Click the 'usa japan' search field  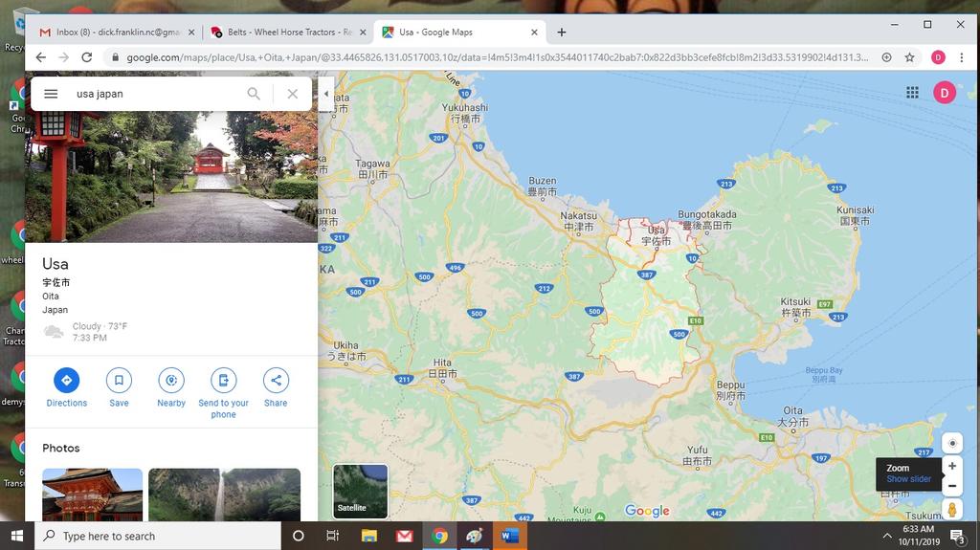point(156,94)
